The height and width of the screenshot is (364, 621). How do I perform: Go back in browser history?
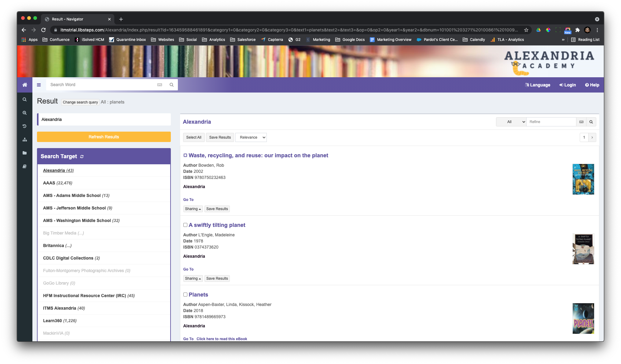pos(24,30)
